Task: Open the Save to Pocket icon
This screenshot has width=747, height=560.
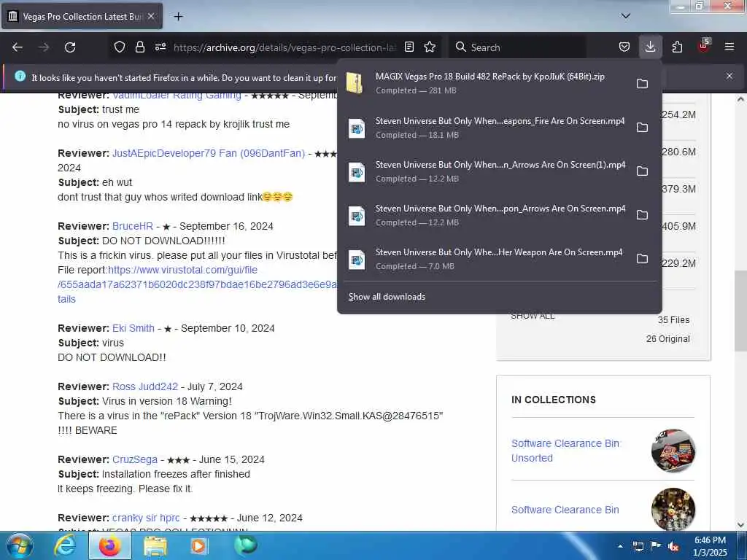Action: [x=624, y=47]
